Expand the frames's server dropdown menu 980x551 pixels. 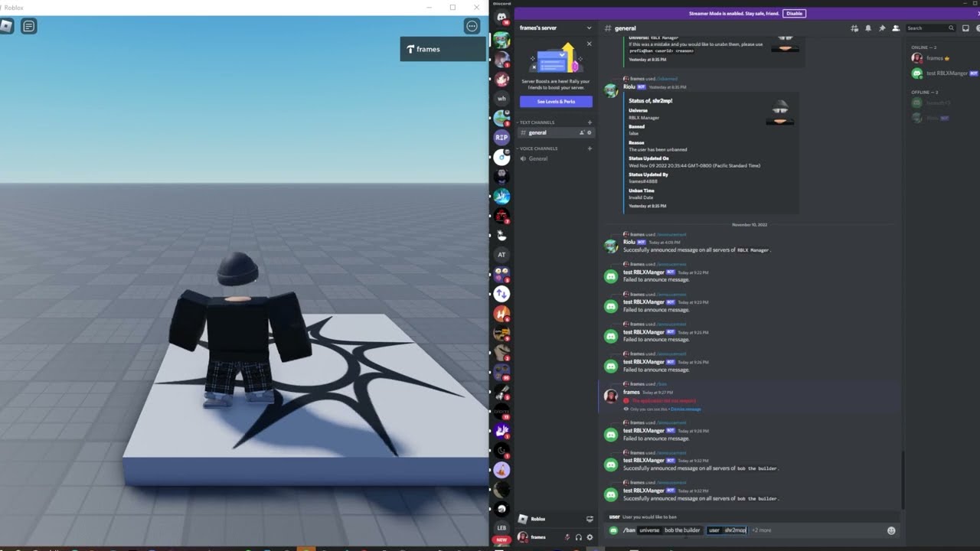click(x=556, y=28)
